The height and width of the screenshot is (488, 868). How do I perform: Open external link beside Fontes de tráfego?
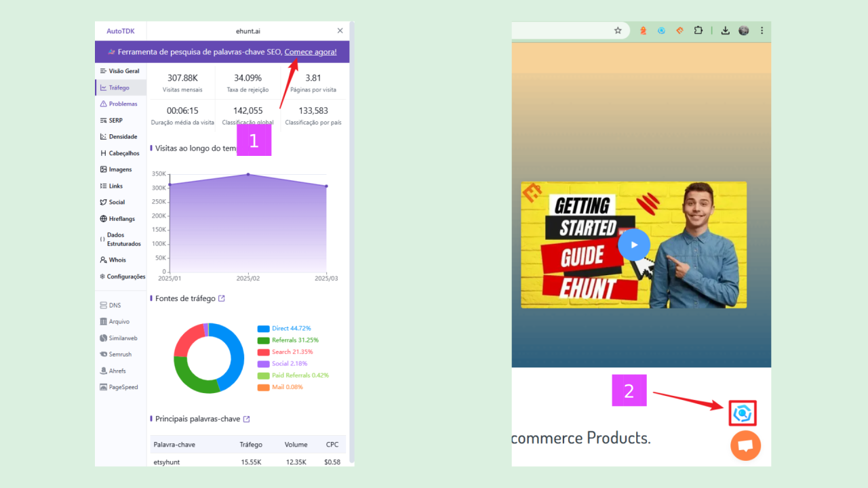(x=222, y=298)
